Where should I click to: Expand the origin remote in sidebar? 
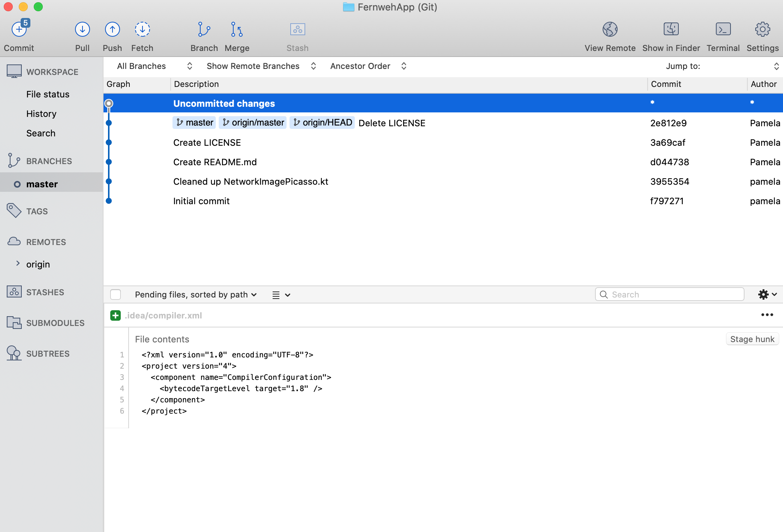(18, 263)
